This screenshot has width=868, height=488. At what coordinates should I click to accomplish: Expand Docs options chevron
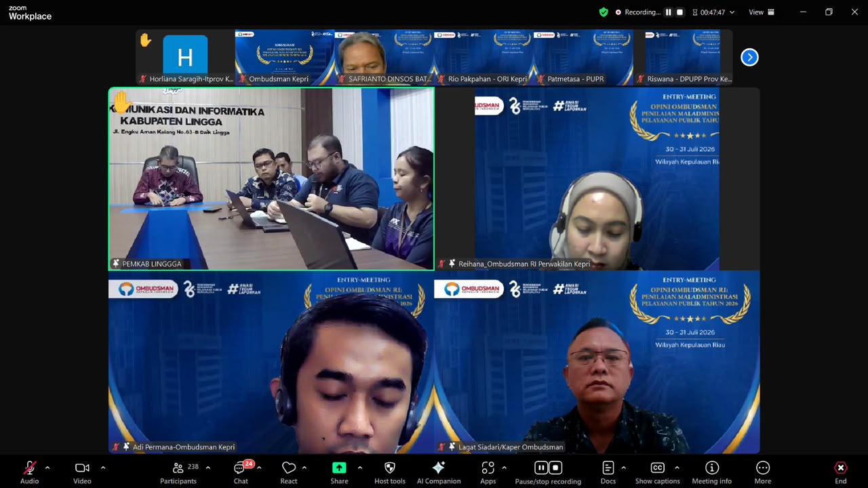point(623,468)
